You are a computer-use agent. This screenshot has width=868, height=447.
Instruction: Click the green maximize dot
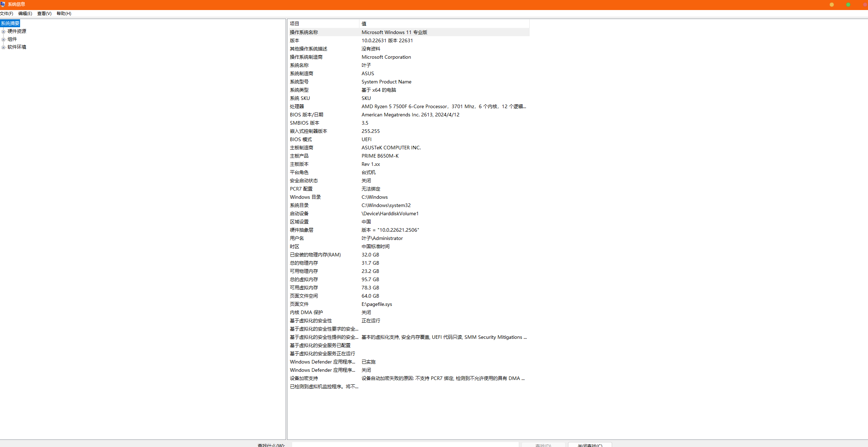click(x=848, y=5)
